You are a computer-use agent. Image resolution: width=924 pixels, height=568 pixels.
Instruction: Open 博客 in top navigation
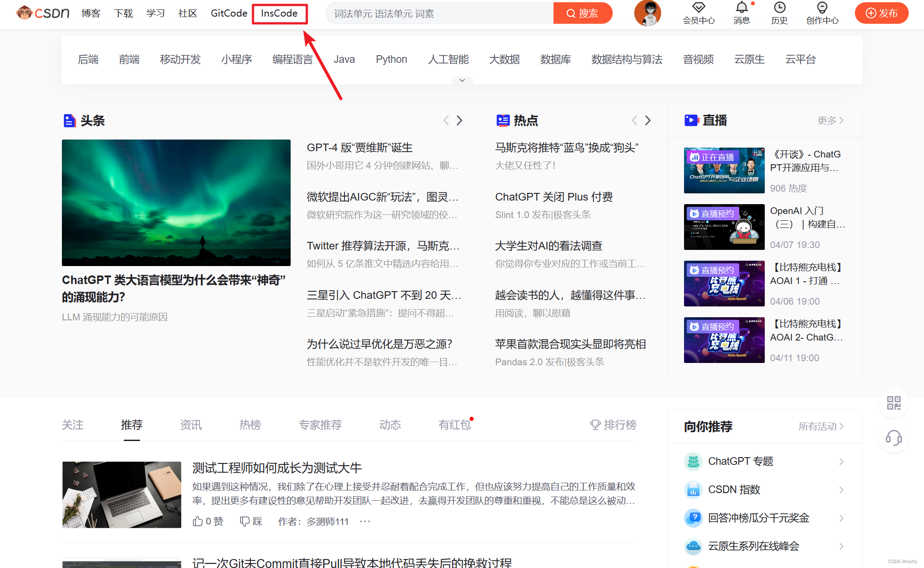91,13
